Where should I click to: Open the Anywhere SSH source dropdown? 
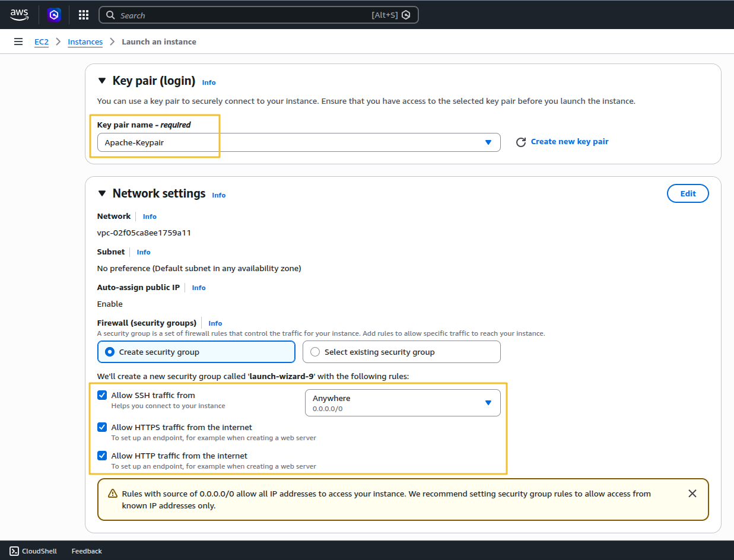pyautogui.click(x=488, y=402)
